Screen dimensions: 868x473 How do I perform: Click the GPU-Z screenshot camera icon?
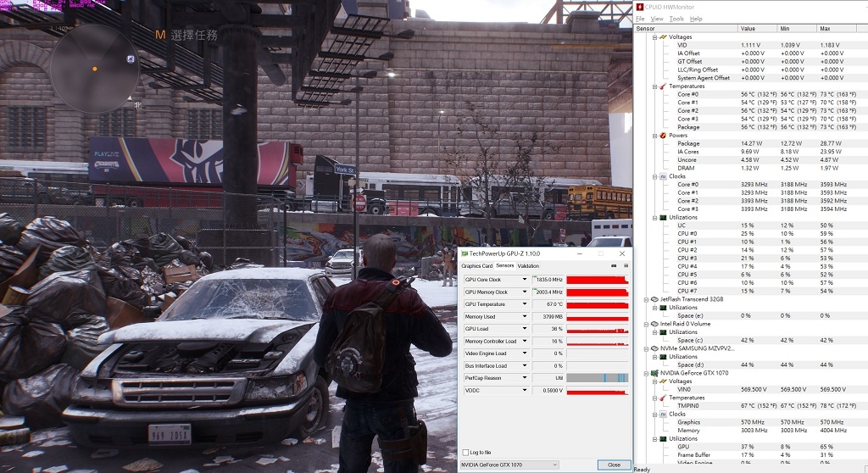click(x=614, y=266)
